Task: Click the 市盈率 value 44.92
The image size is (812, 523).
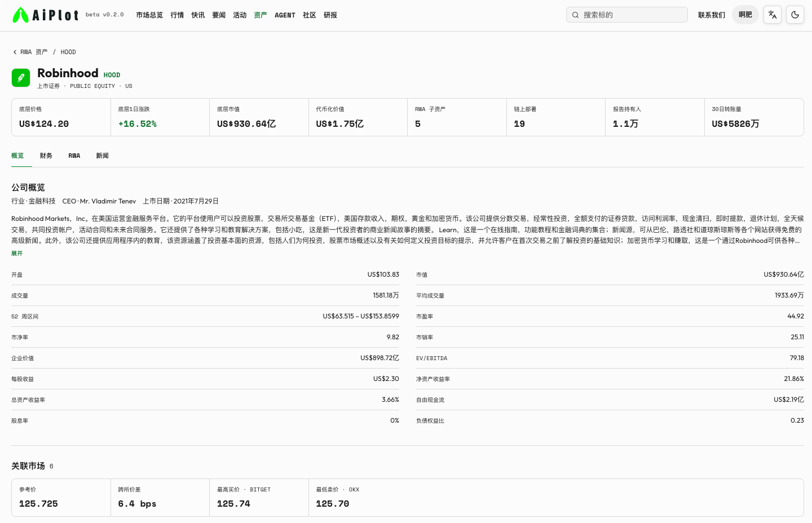Action: 796,316
